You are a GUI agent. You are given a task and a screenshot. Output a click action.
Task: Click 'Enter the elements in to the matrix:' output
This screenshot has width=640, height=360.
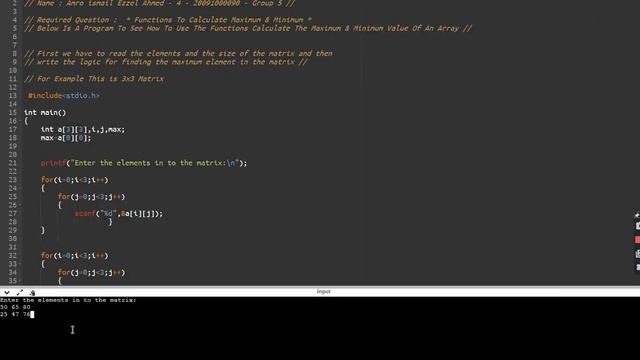coord(68,300)
